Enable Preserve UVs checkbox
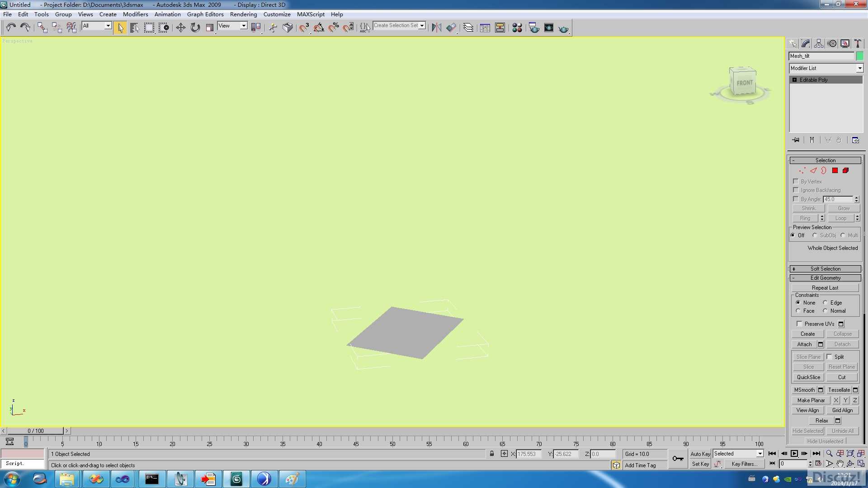Viewport: 868px width, 488px height. (x=799, y=324)
